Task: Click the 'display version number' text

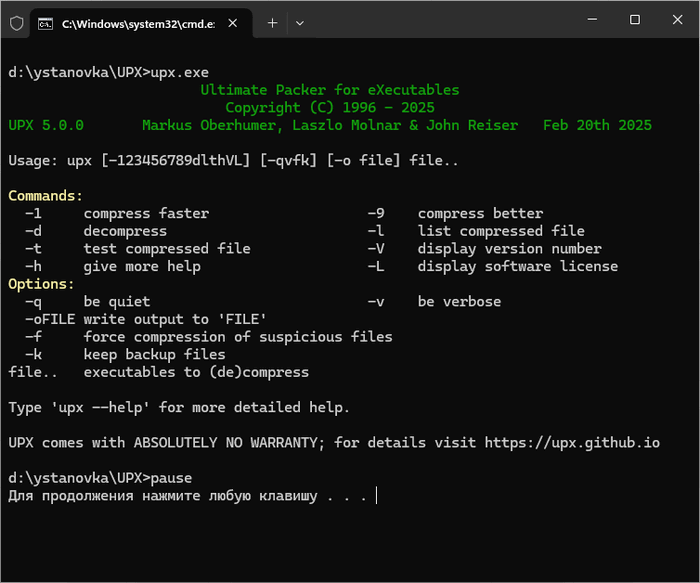Action: click(x=510, y=249)
